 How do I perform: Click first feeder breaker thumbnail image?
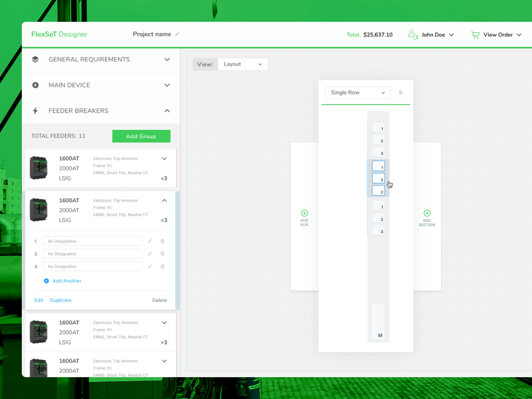click(x=38, y=168)
